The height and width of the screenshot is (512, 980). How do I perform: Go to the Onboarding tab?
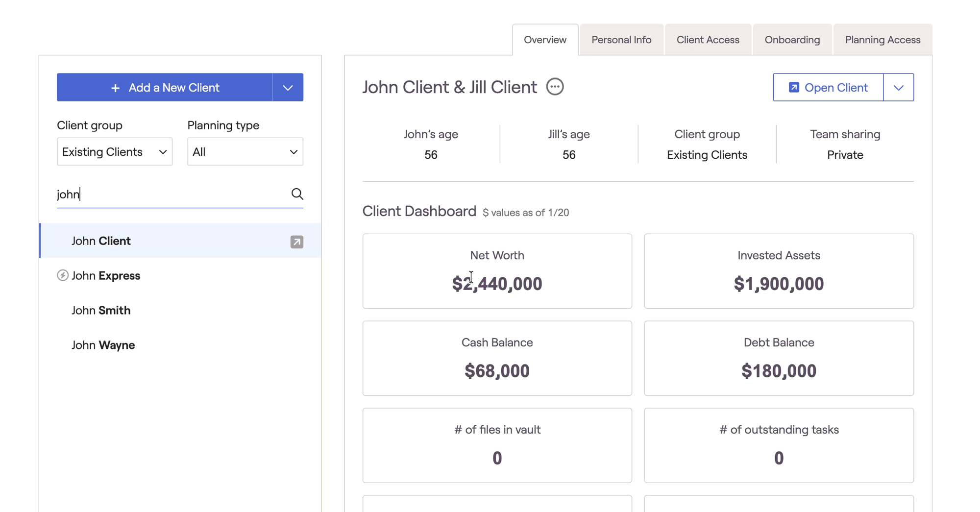pyautogui.click(x=792, y=40)
